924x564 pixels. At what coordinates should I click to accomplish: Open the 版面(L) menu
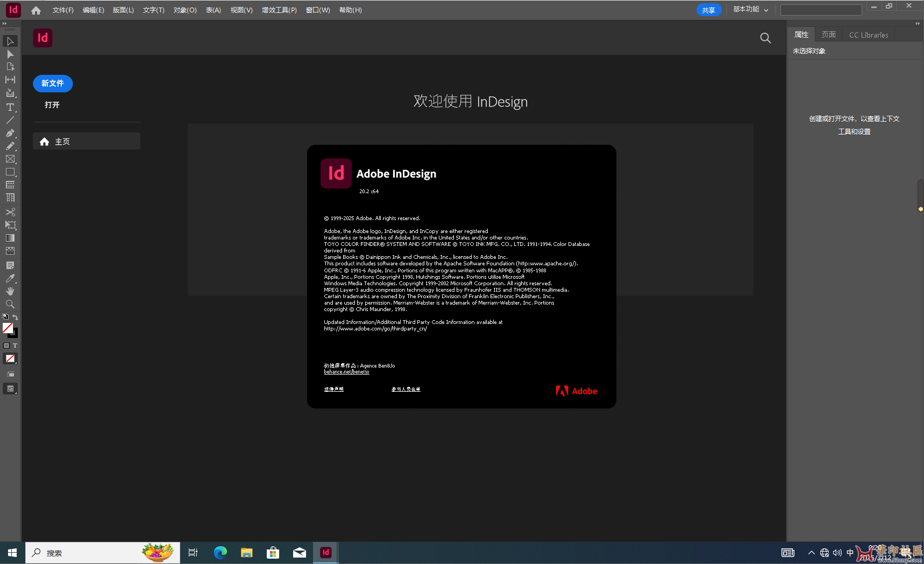point(123,10)
